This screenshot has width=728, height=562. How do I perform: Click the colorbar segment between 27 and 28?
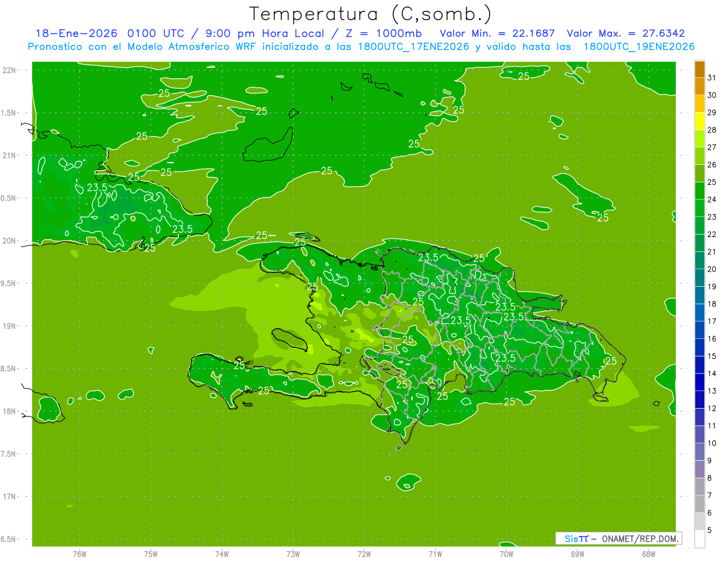point(699,139)
